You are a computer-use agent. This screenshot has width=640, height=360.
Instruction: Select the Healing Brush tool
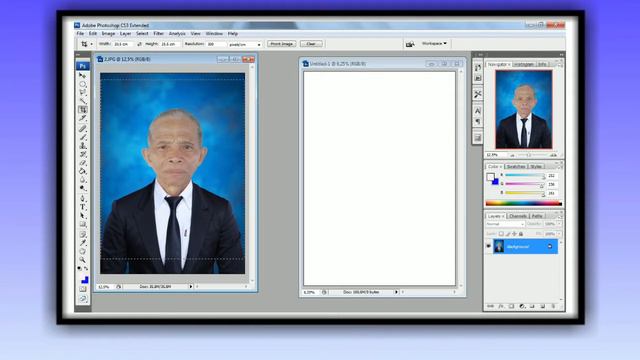click(82, 129)
